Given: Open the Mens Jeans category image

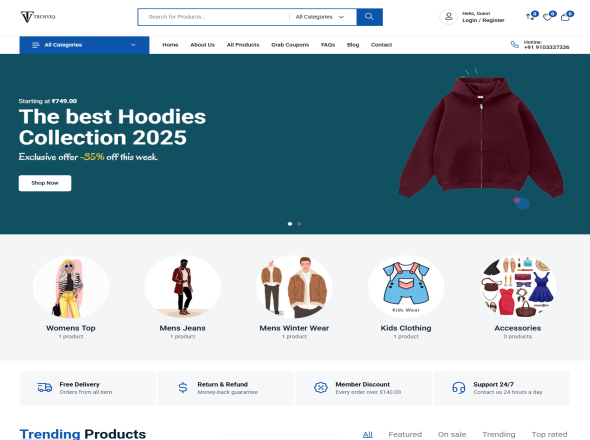Looking at the screenshot, I should point(182,287).
